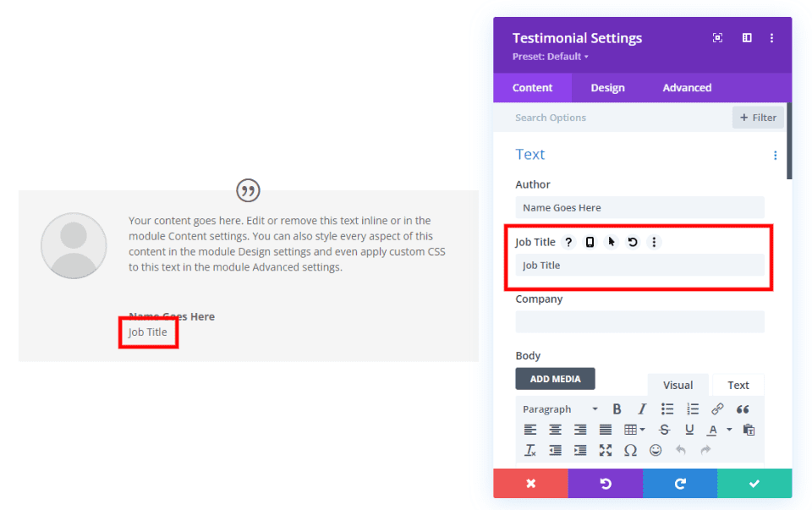The height and width of the screenshot is (510, 812).
Task: Apply bold formatting in Body editor
Action: point(617,409)
